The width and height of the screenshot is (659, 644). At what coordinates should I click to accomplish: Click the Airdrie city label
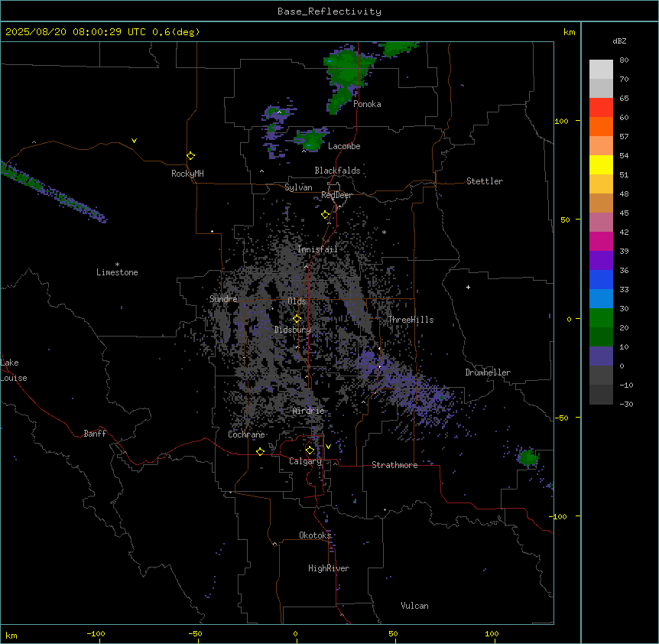pyautogui.click(x=309, y=411)
